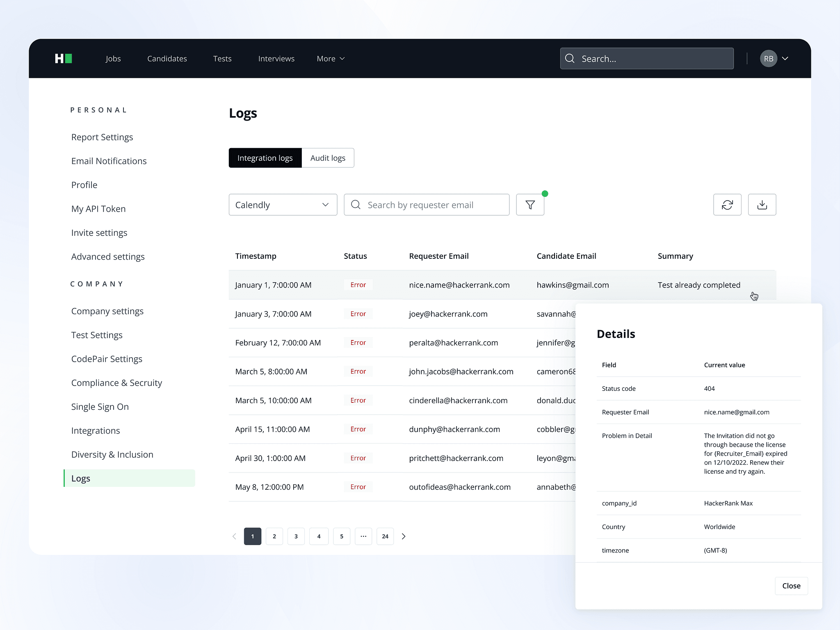
Task: Open Integrations in the sidebar
Action: (96, 431)
